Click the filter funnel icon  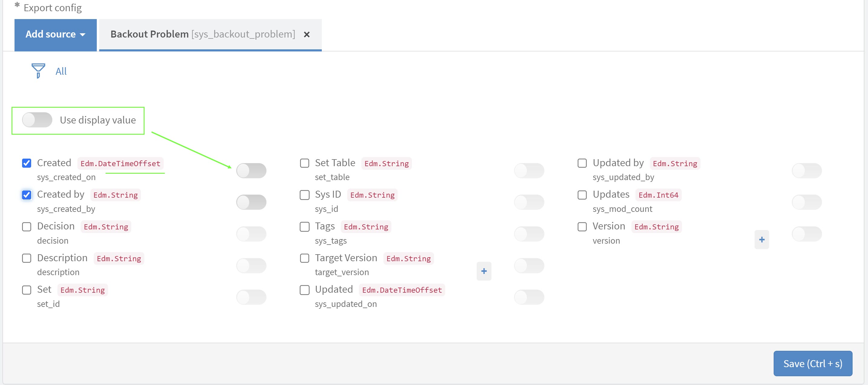click(38, 71)
